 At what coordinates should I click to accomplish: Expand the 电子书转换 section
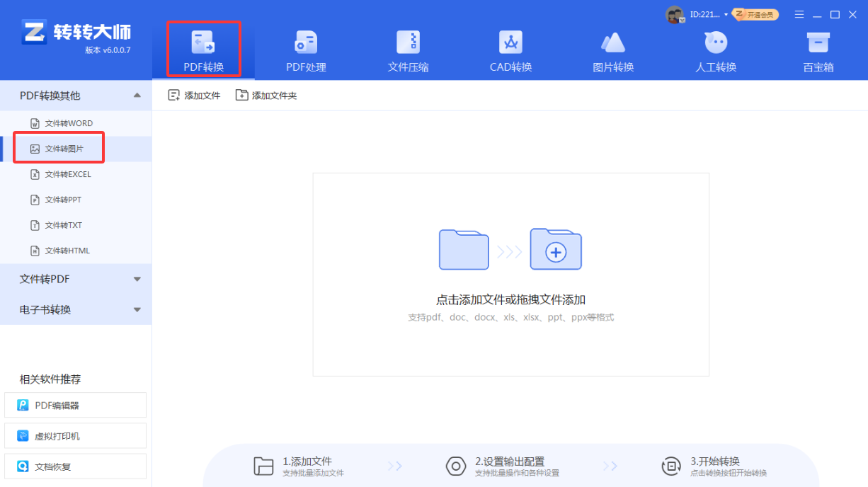pos(76,309)
